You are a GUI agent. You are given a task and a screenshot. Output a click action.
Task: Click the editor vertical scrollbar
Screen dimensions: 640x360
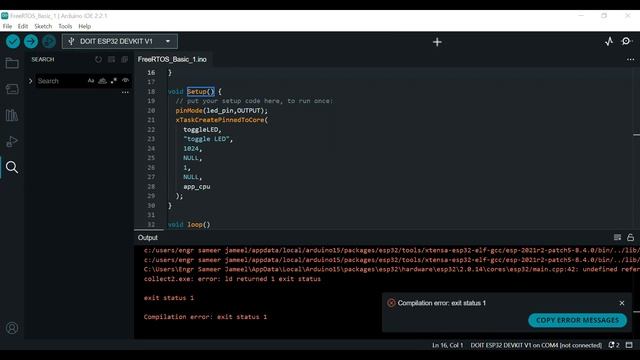coord(636,148)
